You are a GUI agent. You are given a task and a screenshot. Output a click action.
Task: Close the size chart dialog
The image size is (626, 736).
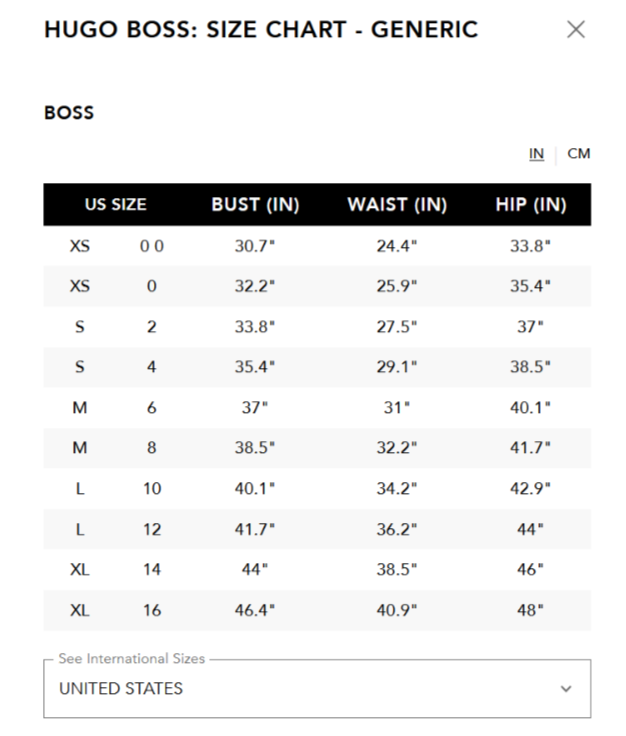pyautogui.click(x=575, y=29)
